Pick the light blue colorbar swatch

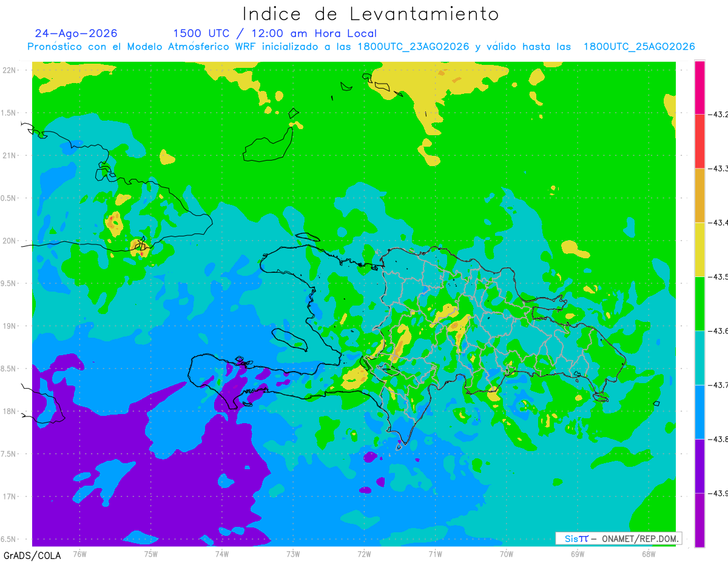click(699, 412)
